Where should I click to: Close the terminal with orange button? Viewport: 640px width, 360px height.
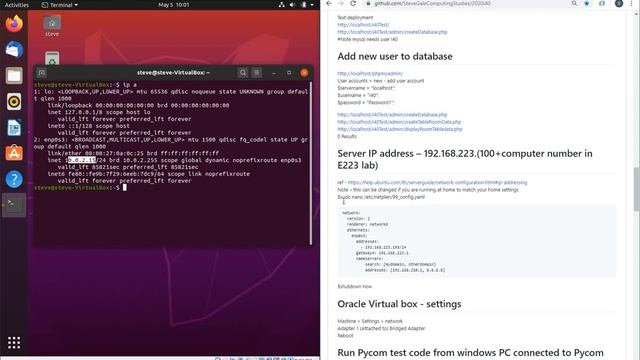coord(304,73)
